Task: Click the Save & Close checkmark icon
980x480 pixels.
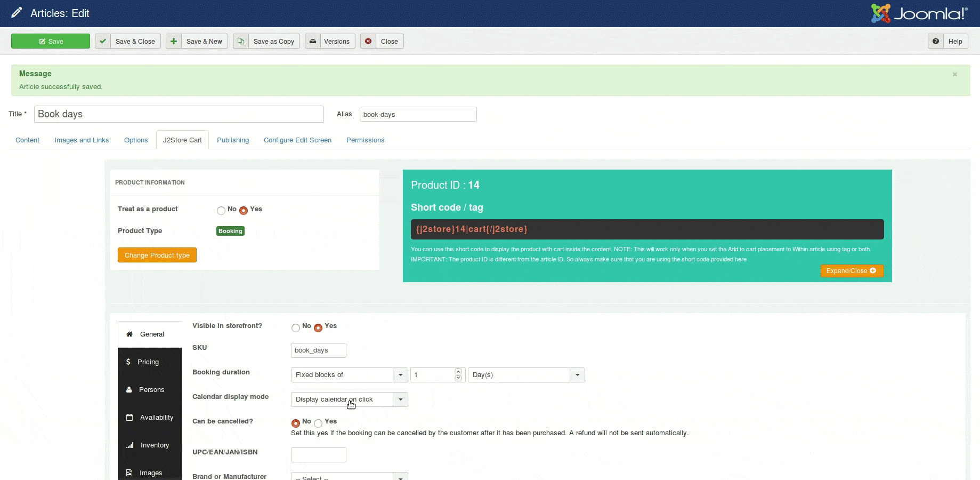Action: [103, 41]
